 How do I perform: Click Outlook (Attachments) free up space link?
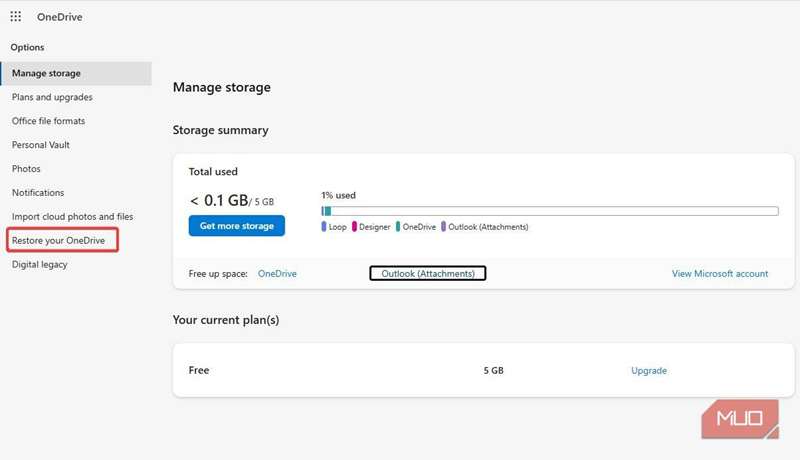coord(428,274)
